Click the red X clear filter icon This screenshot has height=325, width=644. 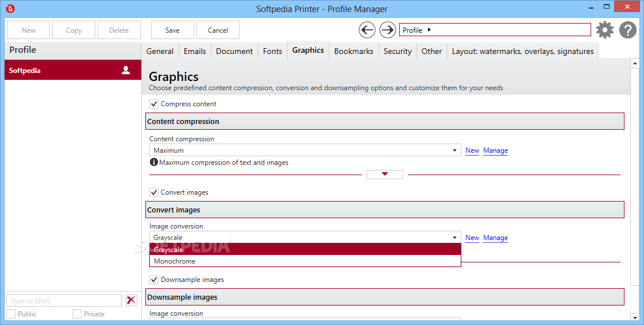coord(131,300)
